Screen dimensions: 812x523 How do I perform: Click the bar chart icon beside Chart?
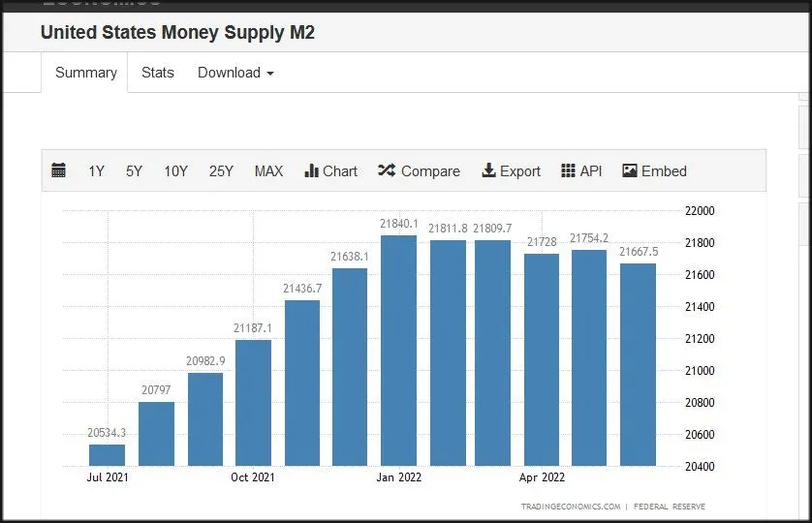coord(311,171)
